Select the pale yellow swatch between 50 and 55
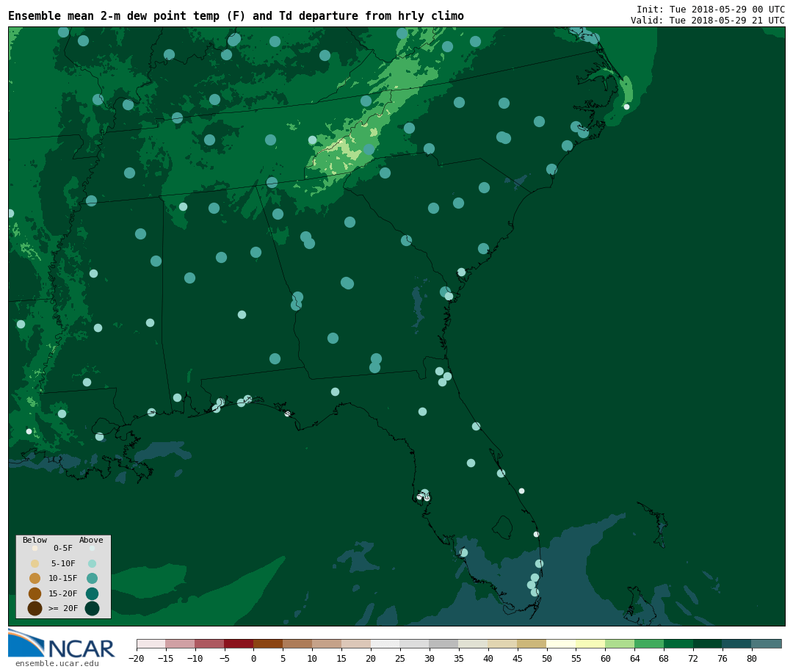The image size is (793, 672). (x=561, y=644)
